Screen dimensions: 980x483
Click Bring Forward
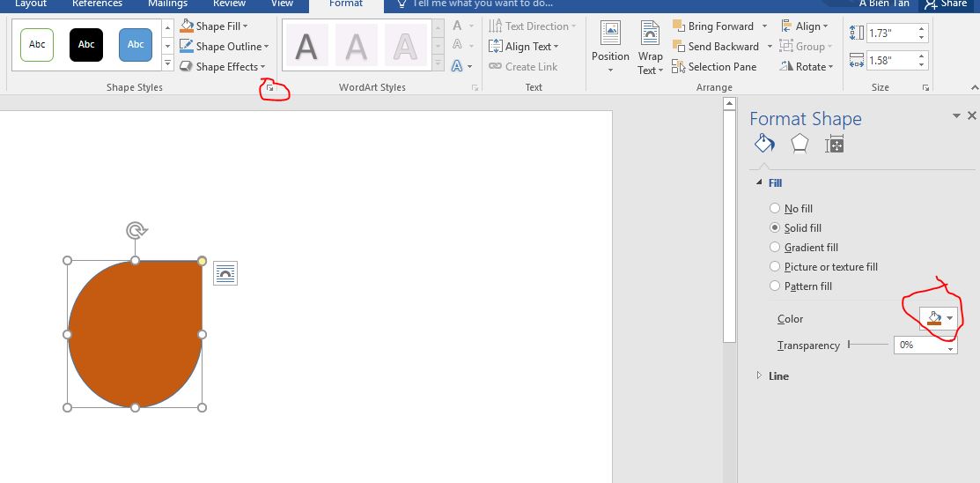pyautogui.click(x=713, y=26)
